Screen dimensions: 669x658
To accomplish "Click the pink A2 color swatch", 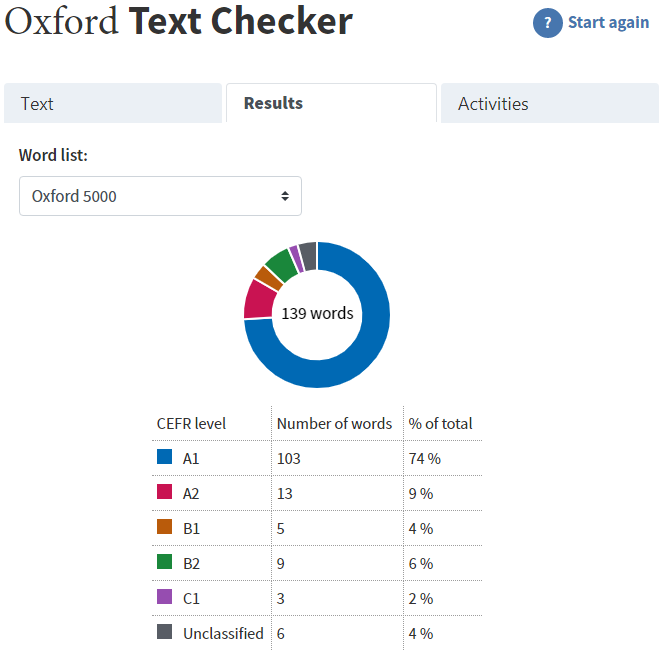I will coord(165,492).
